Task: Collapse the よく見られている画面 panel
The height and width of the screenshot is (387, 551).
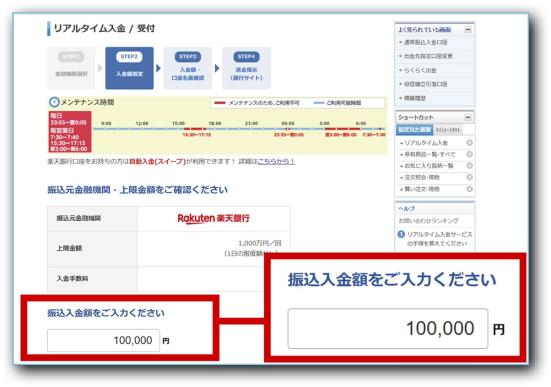Action: [468, 30]
